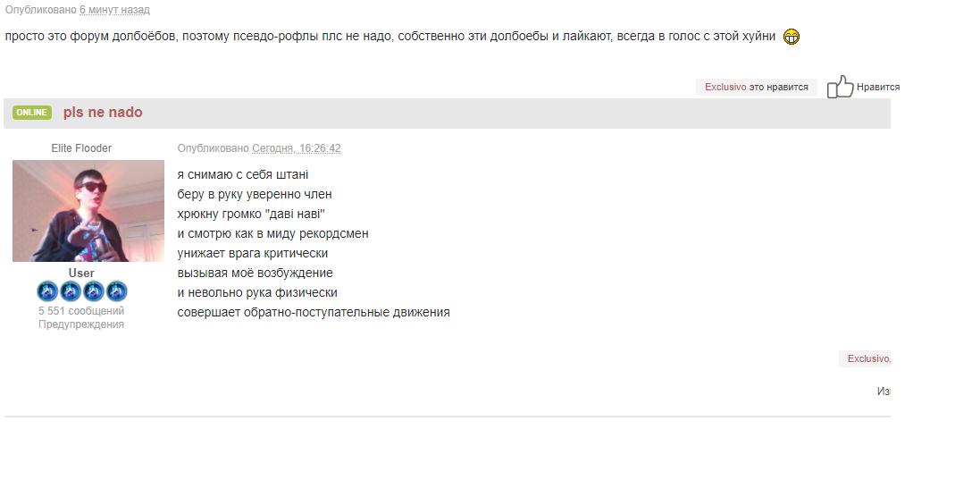The image size is (980, 480).
Task: Click the Exclusivo, link below the second post
Action: pos(868,358)
